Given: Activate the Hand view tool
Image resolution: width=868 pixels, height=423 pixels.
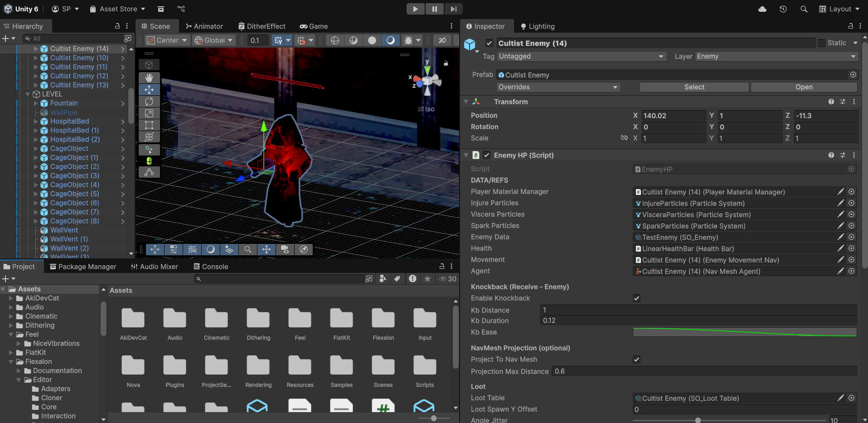Looking at the screenshot, I should 149,78.
